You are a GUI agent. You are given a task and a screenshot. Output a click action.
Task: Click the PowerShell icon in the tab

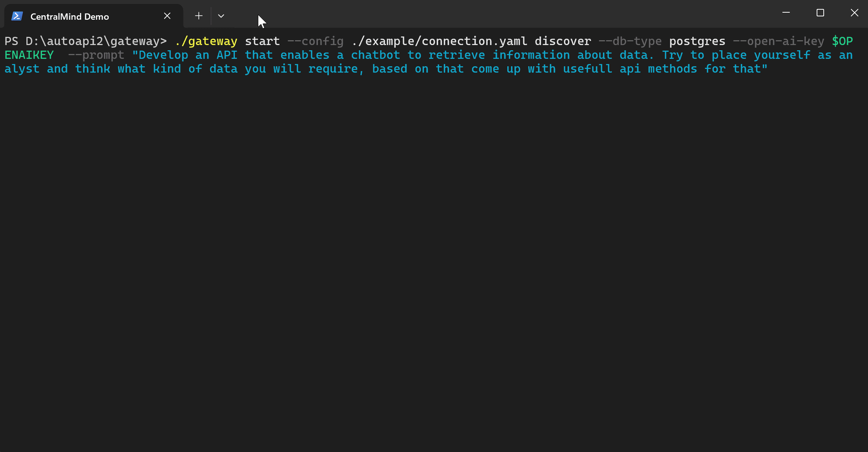pos(17,16)
